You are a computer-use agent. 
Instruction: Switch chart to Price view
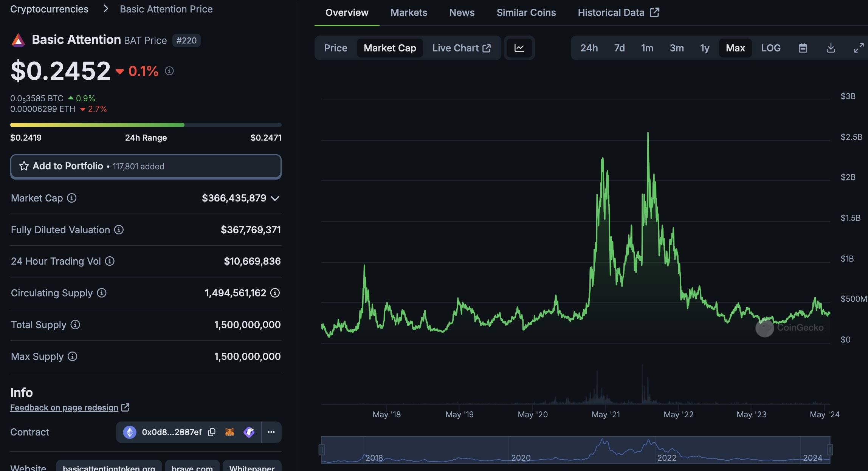pos(335,48)
